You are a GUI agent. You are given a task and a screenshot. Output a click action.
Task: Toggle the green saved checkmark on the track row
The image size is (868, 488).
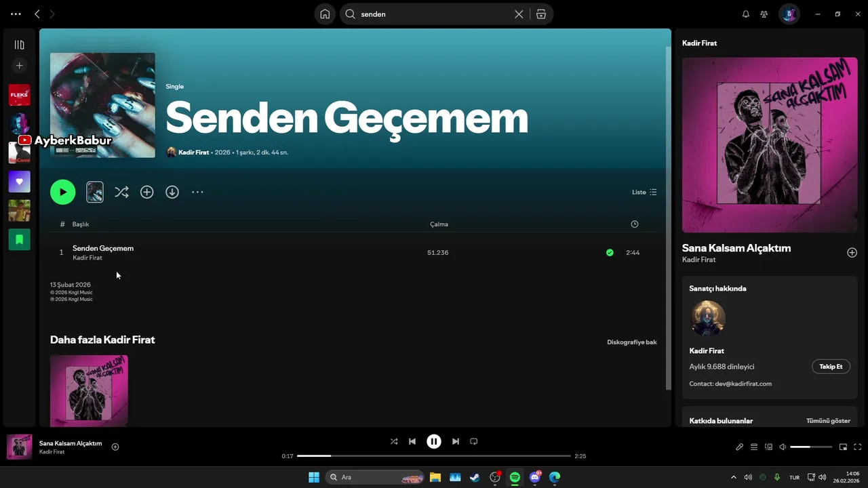[610, 252]
